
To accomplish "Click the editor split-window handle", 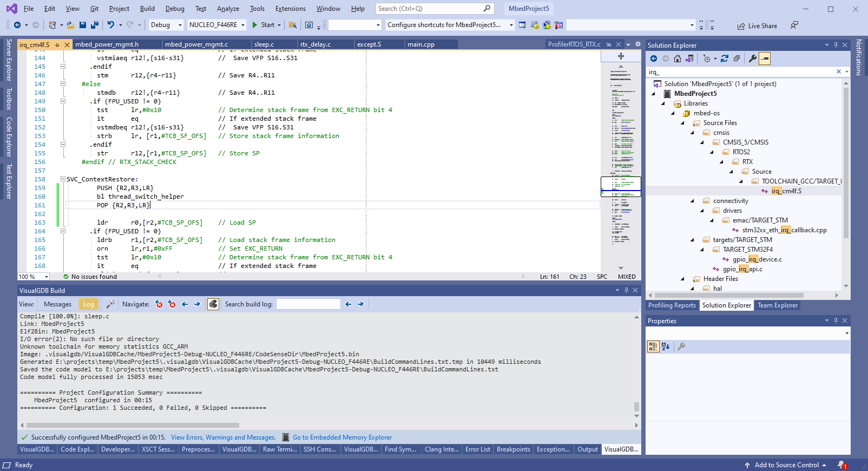I will click(621, 56).
